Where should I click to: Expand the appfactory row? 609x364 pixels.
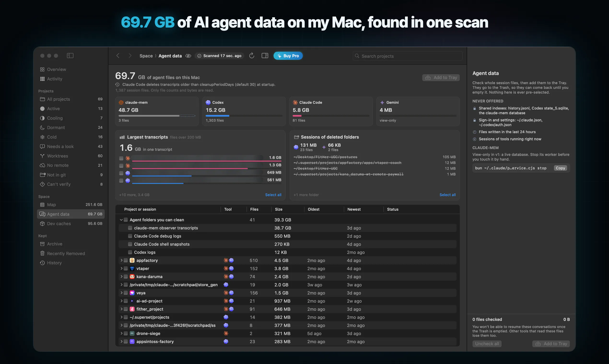121,260
